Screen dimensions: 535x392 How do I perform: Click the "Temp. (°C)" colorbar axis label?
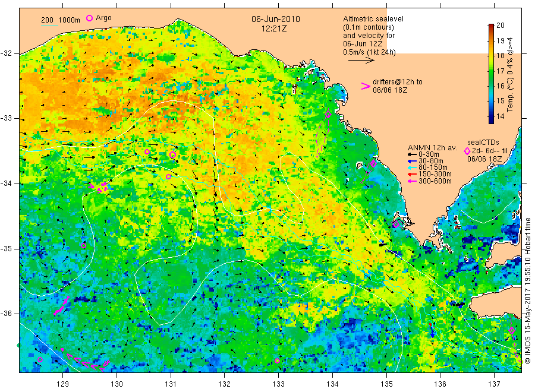(x=510, y=94)
